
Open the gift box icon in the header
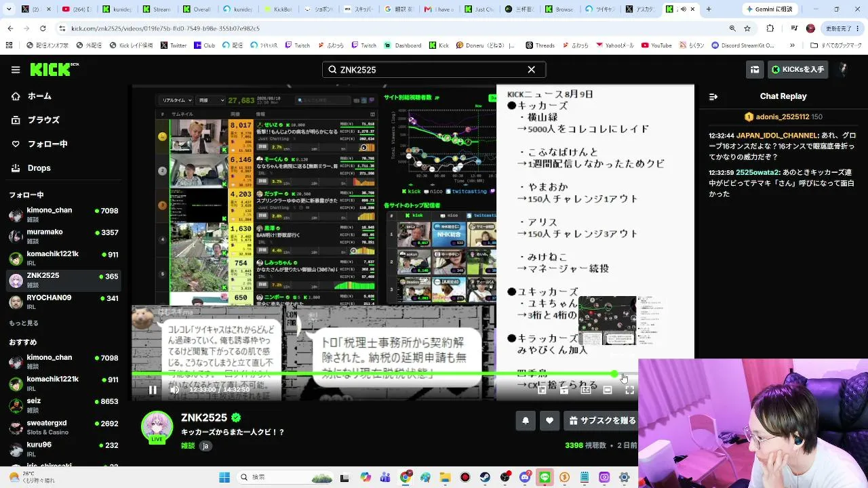(x=755, y=70)
